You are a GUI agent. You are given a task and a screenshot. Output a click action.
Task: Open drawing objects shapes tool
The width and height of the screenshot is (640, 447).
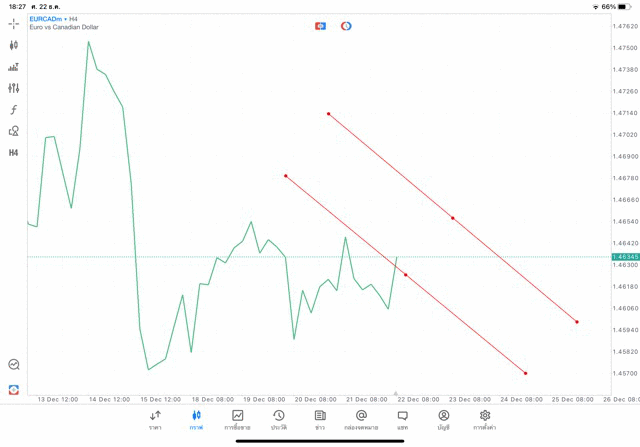[14, 131]
